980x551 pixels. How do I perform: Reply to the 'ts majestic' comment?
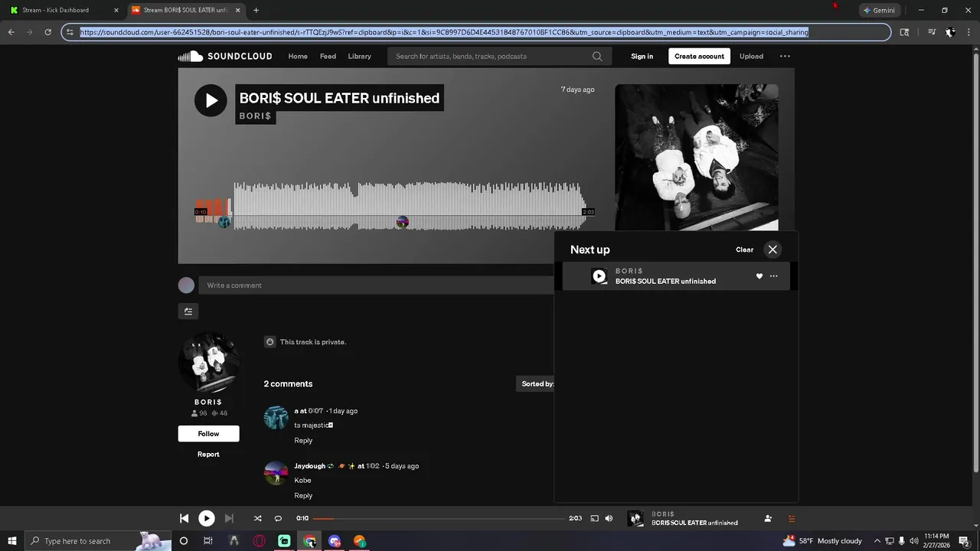coord(303,441)
